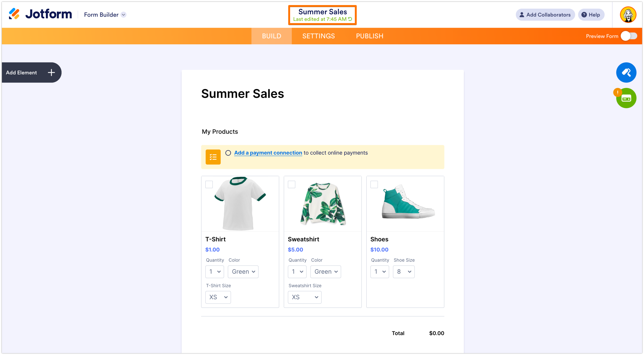Viewport: 644px width, 355px height.
Task: Click the Form Builder label text
Action: [x=101, y=15]
